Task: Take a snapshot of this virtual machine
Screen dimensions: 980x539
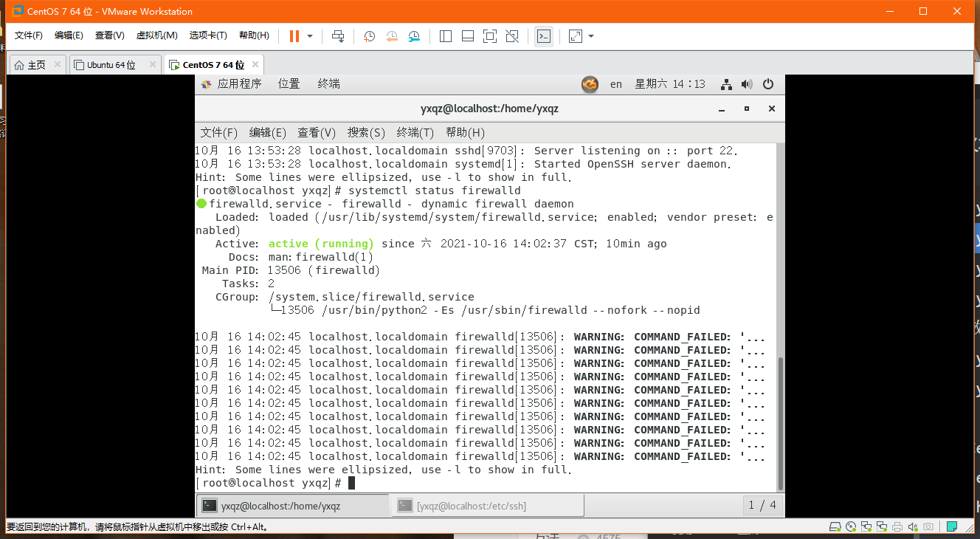Action: tap(370, 36)
